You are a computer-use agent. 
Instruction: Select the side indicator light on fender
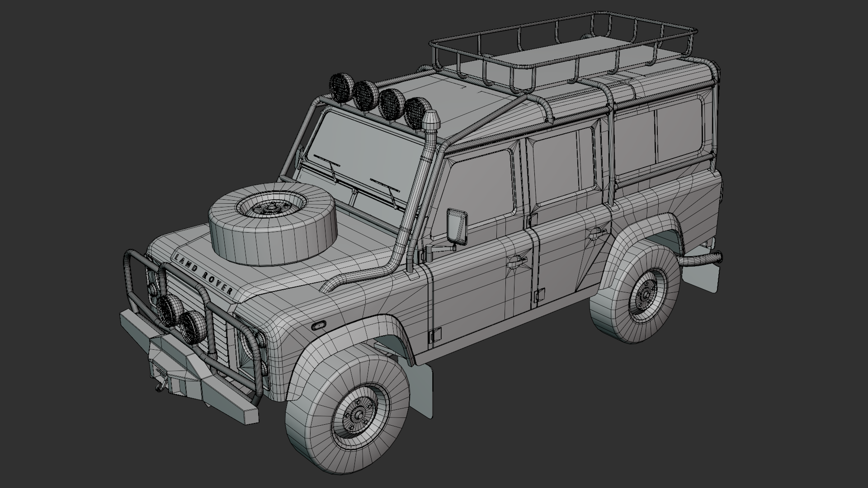point(319,325)
